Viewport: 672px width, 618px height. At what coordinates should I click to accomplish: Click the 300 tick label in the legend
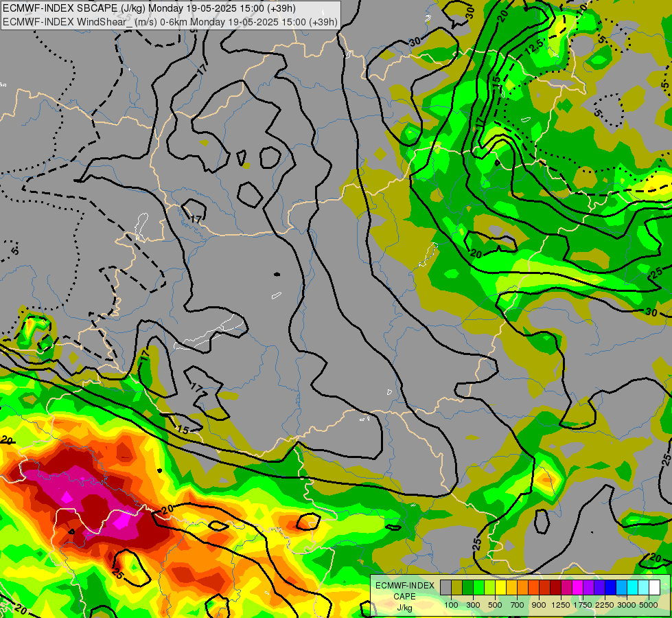click(473, 605)
